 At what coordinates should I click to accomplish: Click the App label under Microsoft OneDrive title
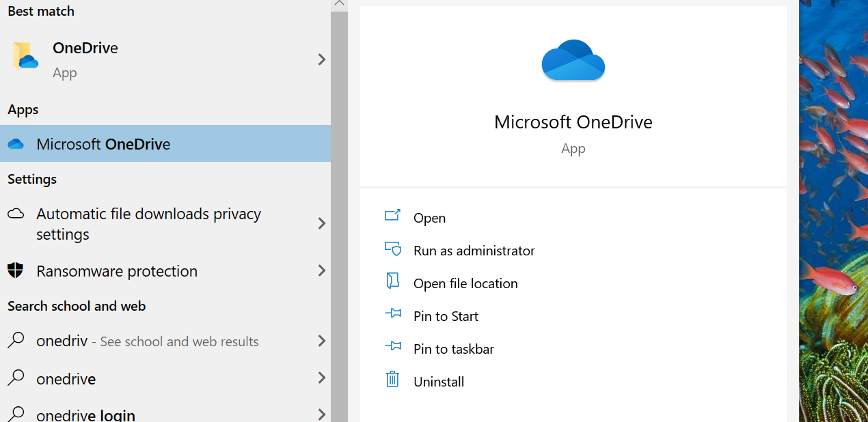click(573, 149)
